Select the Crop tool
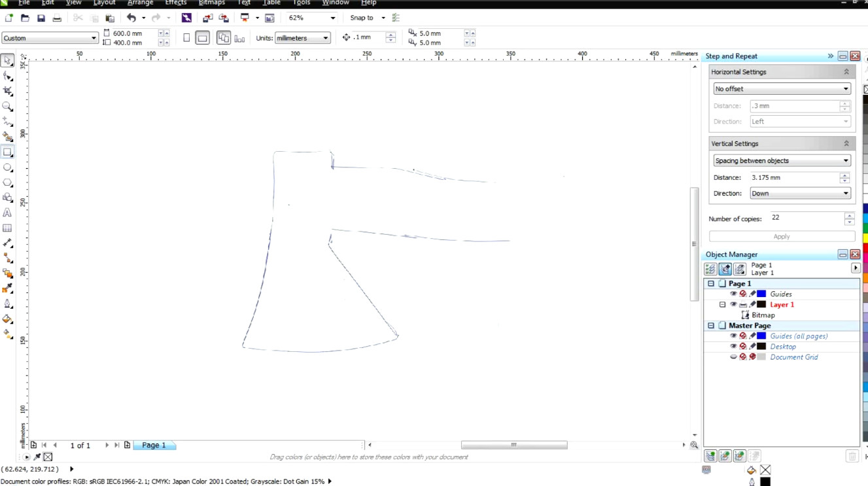 click(x=7, y=91)
